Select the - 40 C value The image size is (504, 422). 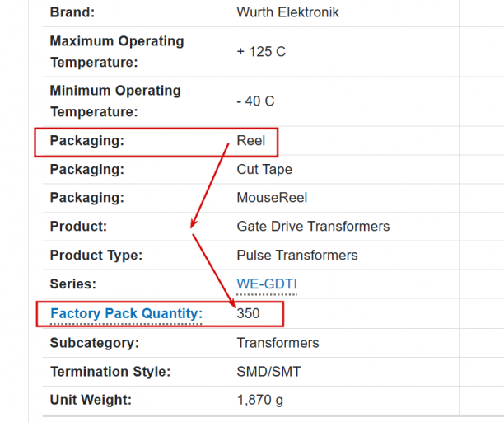coord(255,101)
